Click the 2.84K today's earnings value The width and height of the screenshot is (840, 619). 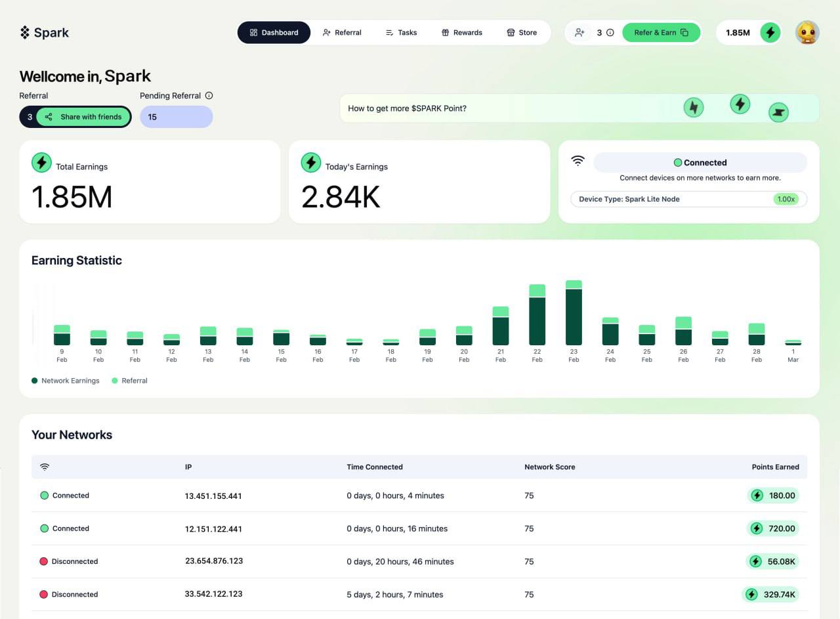[341, 197]
